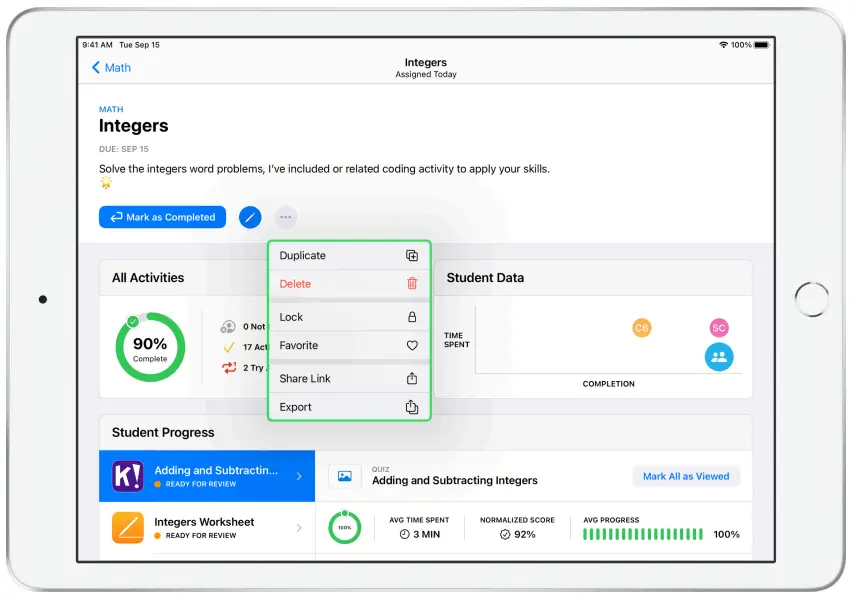Viewport: 858px width, 601px height.
Task: Click the 90% Complete progress ring
Action: click(150, 347)
